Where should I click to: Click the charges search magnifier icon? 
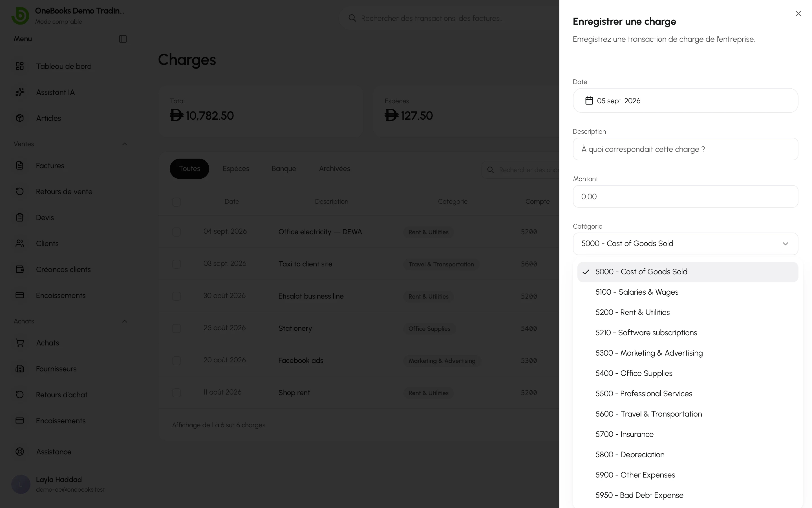490,170
